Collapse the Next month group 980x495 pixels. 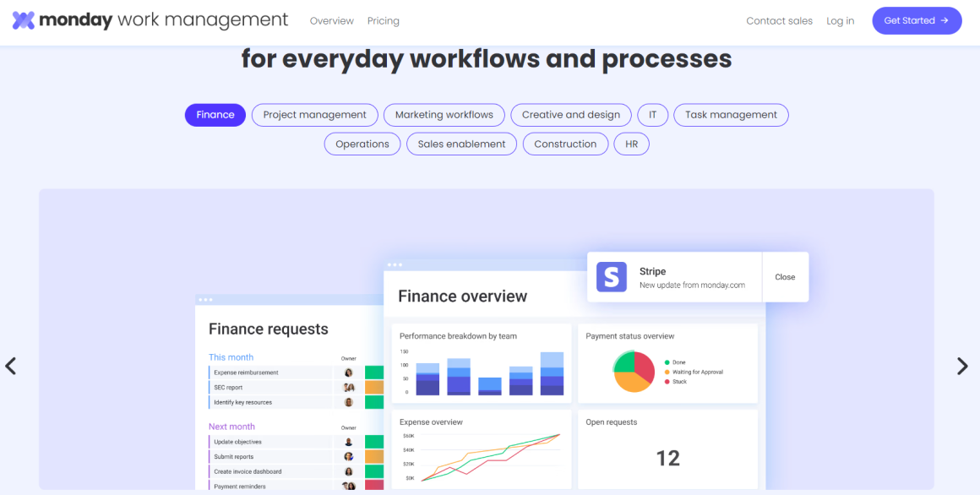(x=231, y=426)
